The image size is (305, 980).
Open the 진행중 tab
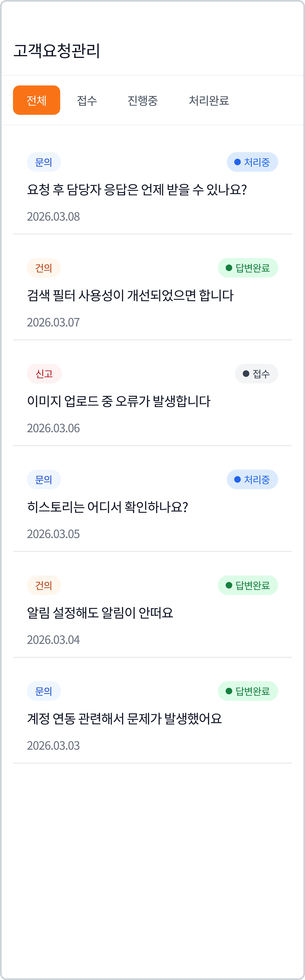tap(143, 100)
